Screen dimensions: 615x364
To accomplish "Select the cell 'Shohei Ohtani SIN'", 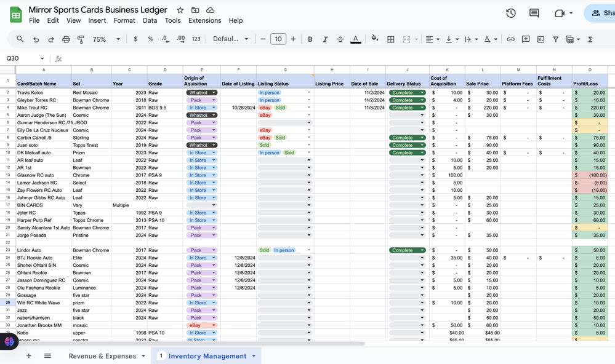I will pyautogui.click(x=44, y=265).
